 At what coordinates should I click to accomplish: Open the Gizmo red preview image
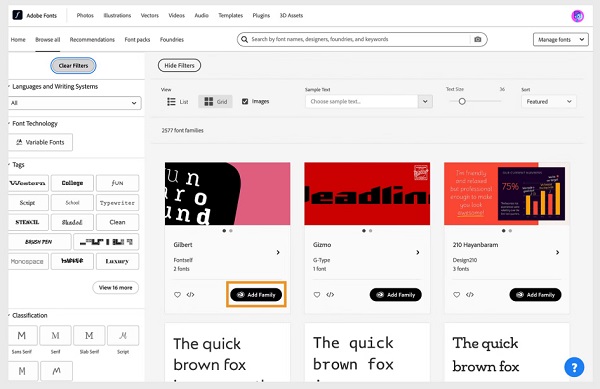(367, 194)
